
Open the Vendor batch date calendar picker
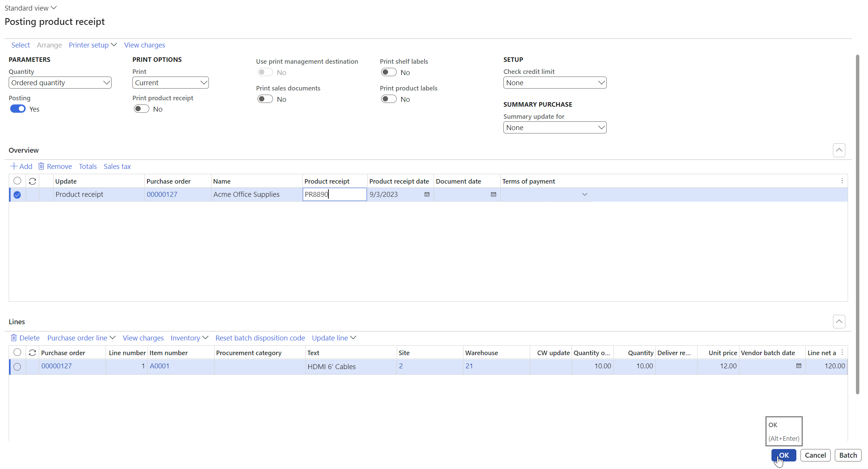(x=798, y=366)
